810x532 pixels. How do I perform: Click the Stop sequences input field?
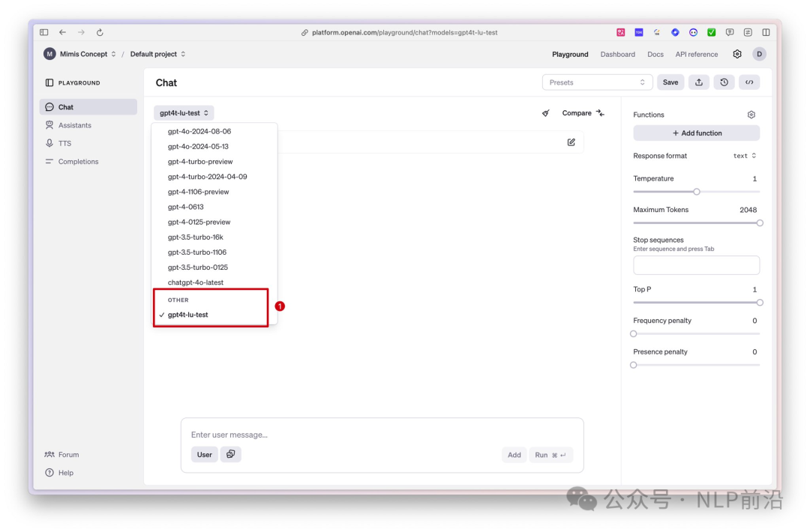coord(696,265)
